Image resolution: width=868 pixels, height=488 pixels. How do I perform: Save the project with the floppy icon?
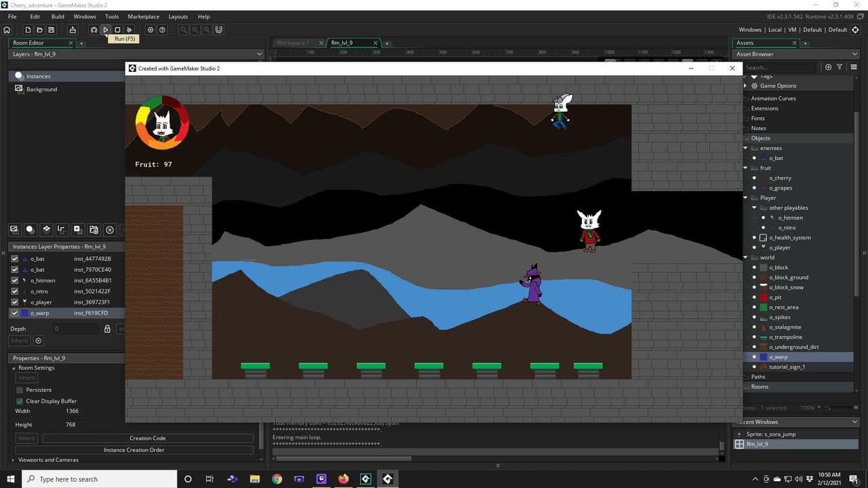point(52,30)
